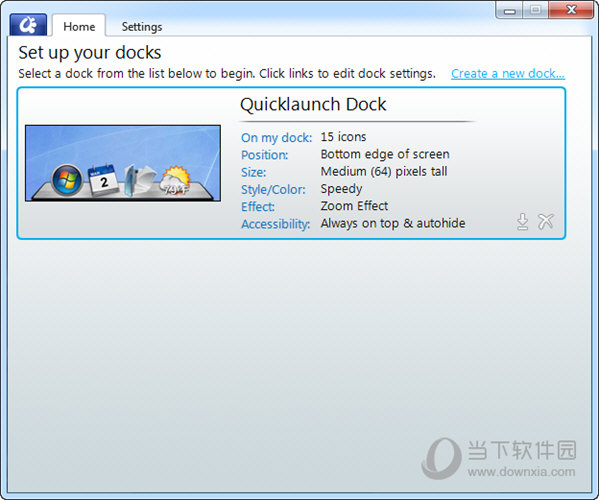The height and width of the screenshot is (500, 599).
Task: Click Always on top & autohide text
Action: click(x=393, y=223)
